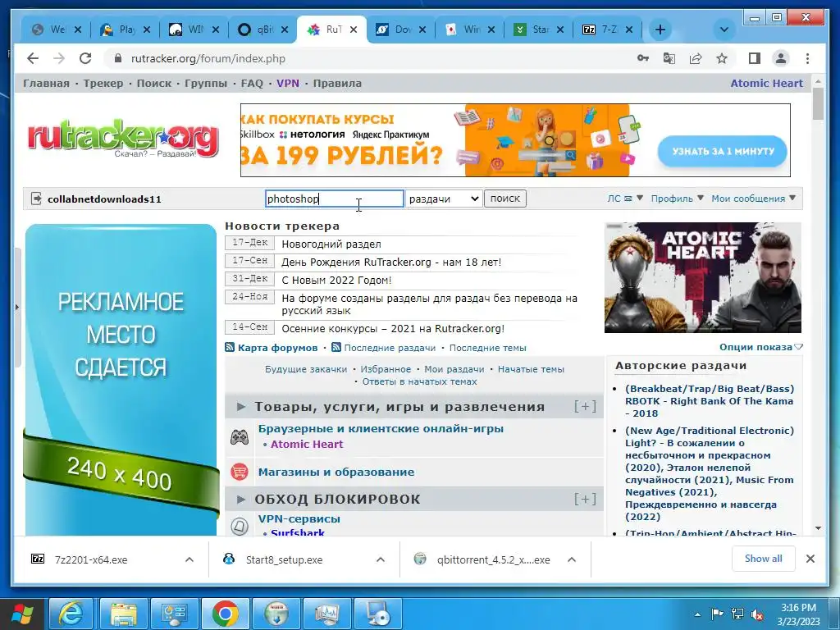Click page vertical scrollbar thumb
Screen dimensions: 840x630
[x=818, y=103]
